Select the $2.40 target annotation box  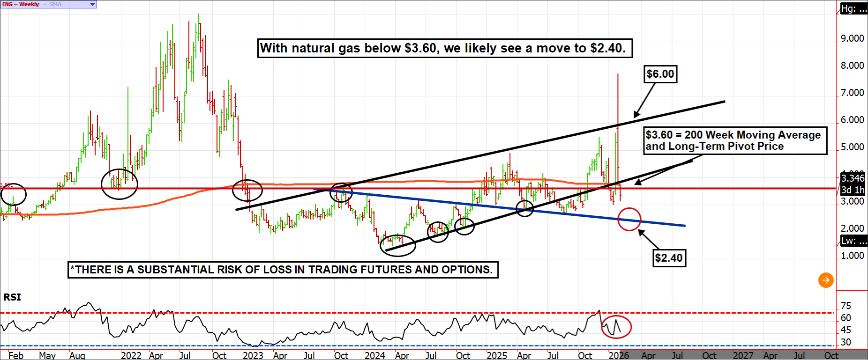coord(669,258)
